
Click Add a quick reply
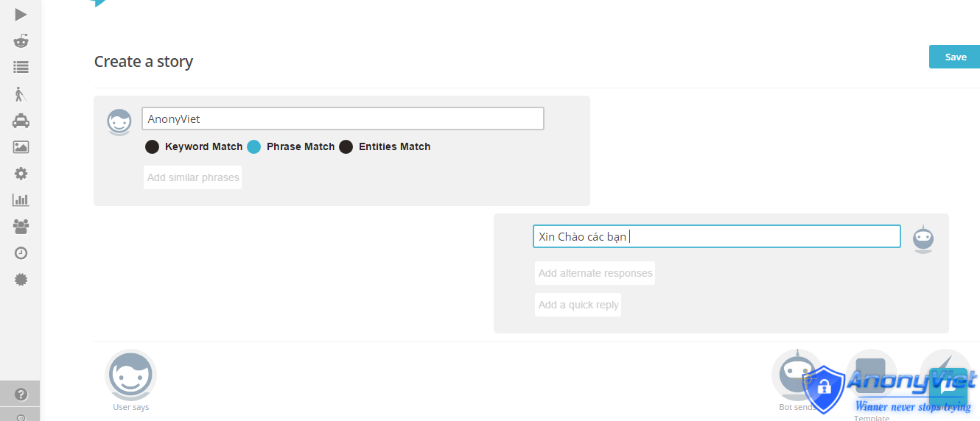[578, 305]
